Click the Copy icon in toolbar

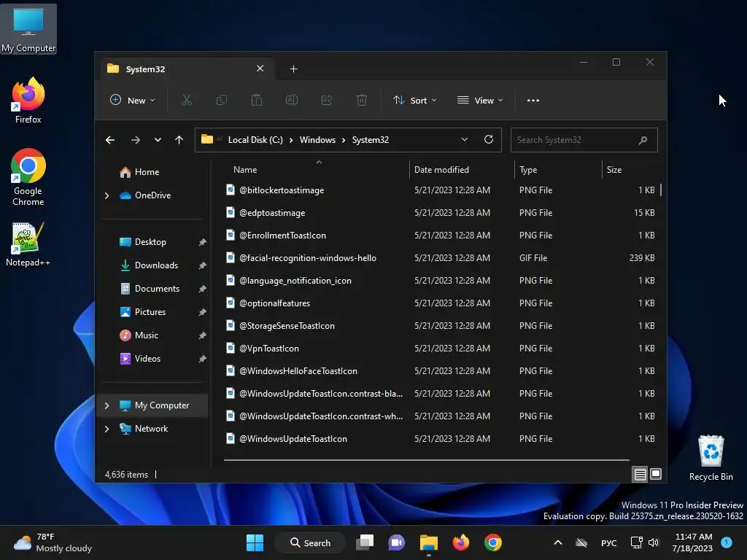tap(222, 100)
